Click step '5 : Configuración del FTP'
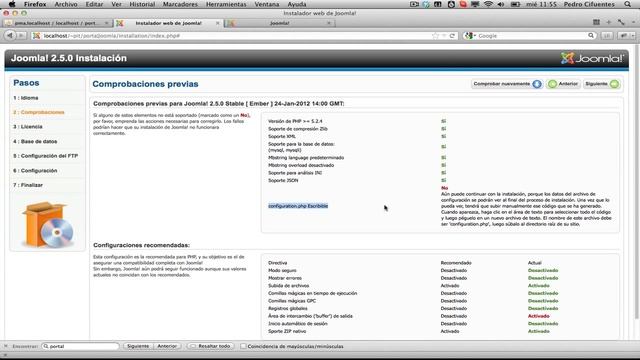 tap(45, 156)
